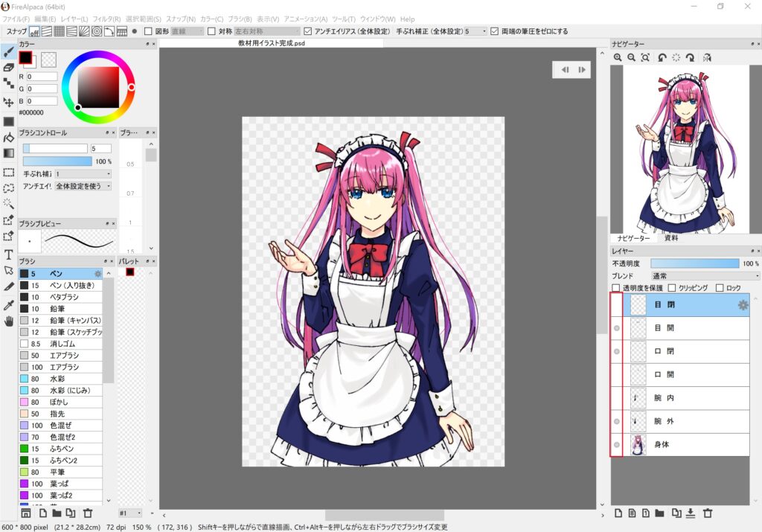Screen dimensions: 762x532
Task: Switch to the 資料 tab
Action: (x=671, y=238)
